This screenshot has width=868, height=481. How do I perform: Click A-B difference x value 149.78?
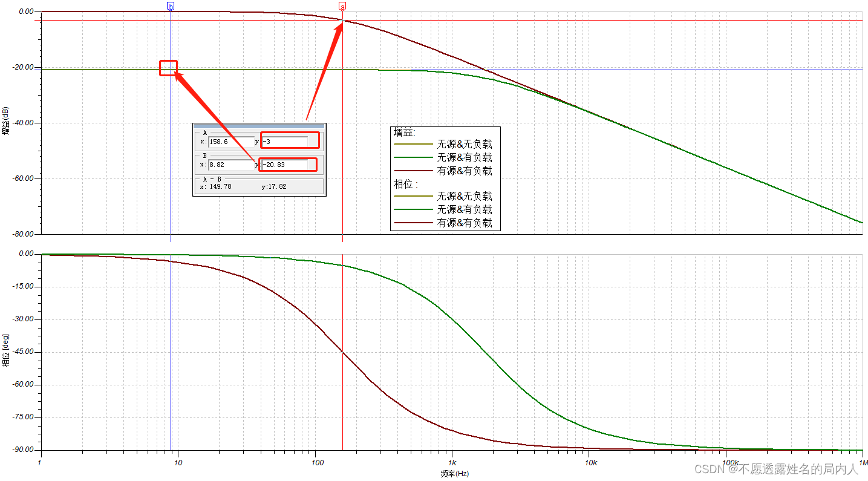pyautogui.click(x=220, y=186)
